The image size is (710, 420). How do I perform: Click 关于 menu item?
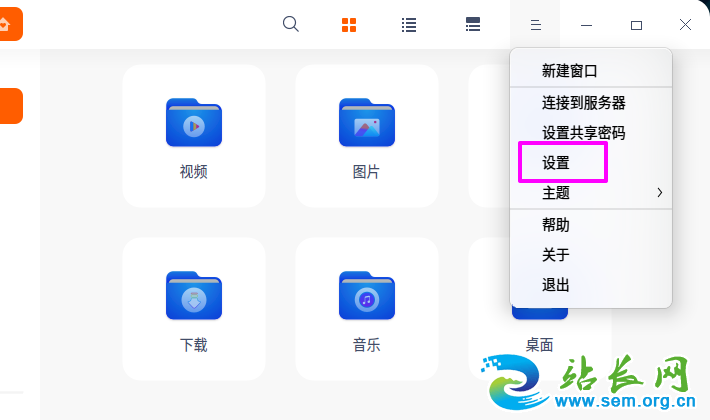(x=556, y=255)
